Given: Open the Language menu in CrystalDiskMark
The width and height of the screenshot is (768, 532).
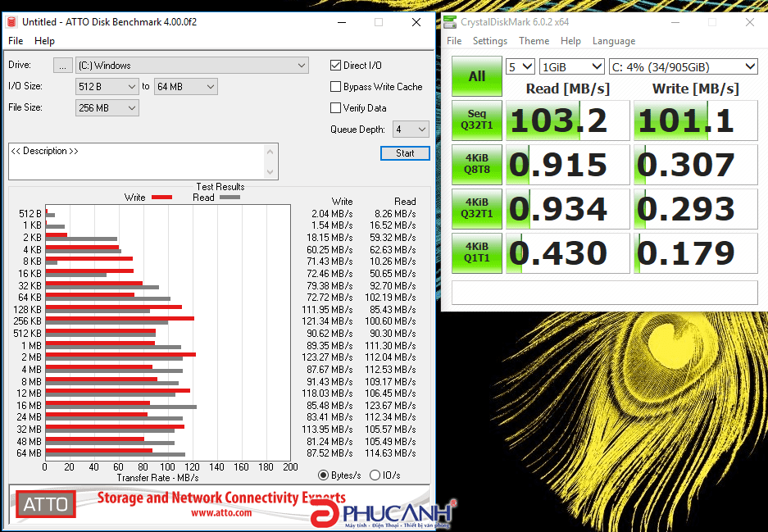Looking at the screenshot, I should click(614, 41).
